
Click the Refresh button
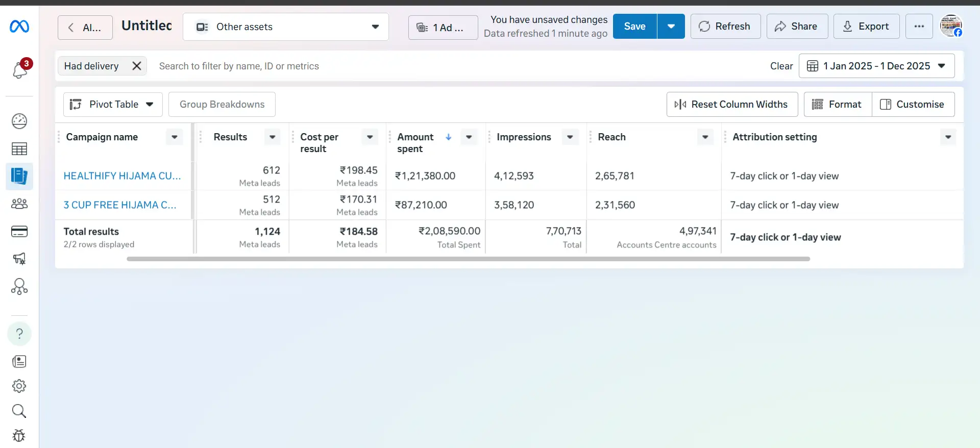coord(725,27)
